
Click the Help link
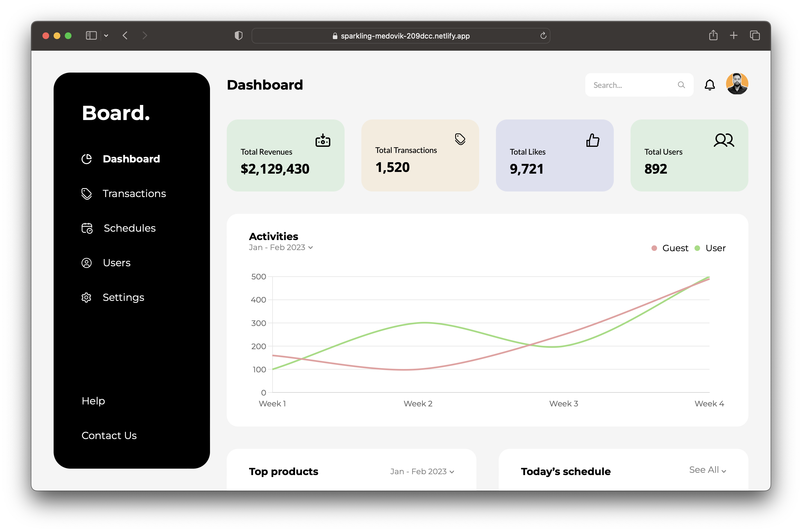point(93,401)
